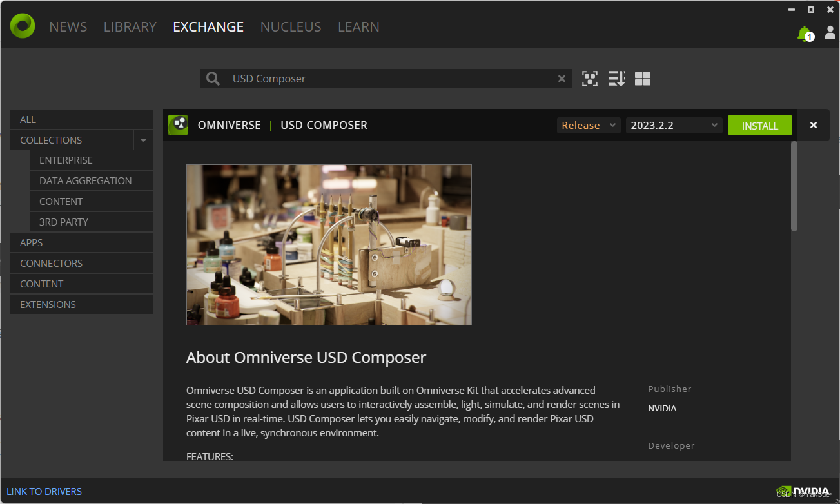Open LINK TO DRIVERS

point(44,491)
